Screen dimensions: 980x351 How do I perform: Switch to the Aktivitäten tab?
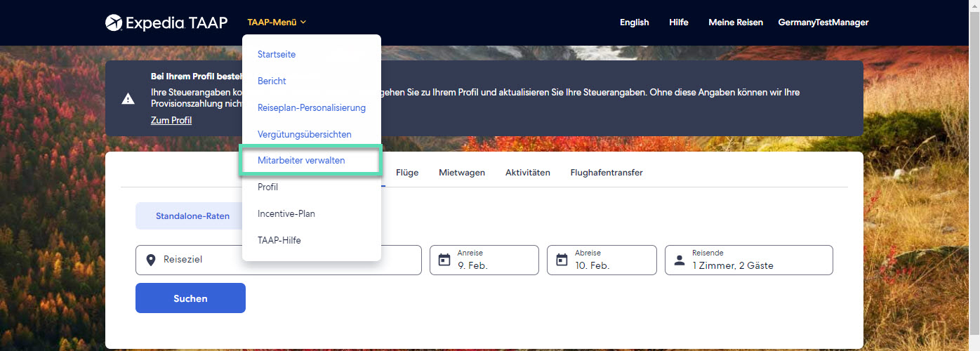[528, 173]
